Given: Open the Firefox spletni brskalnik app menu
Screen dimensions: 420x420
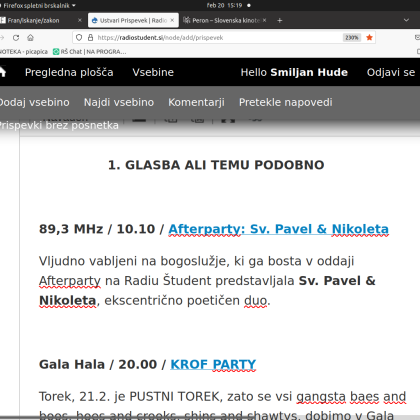Looking at the screenshot, I should [38, 5].
